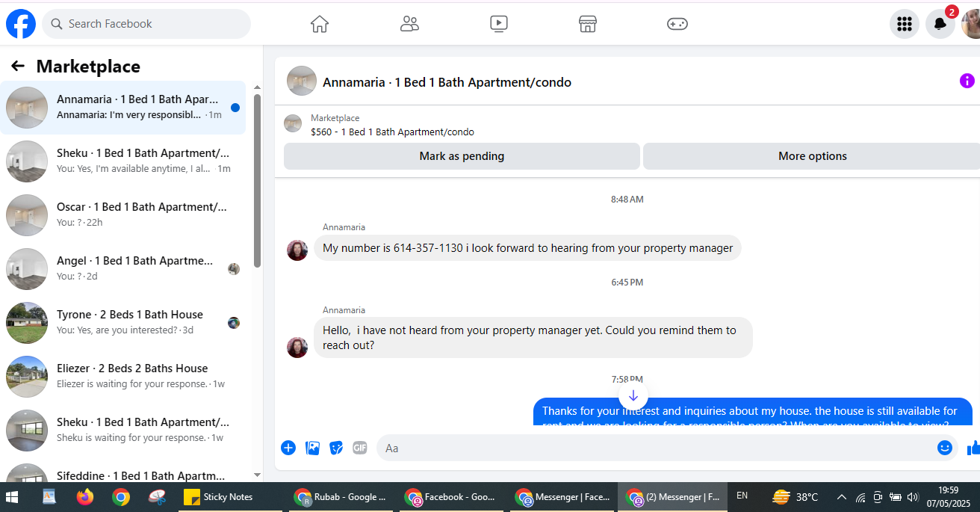This screenshot has height=512, width=980.
Task: Open Sheku conversation waiting for response
Action: click(x=123, y=431)
